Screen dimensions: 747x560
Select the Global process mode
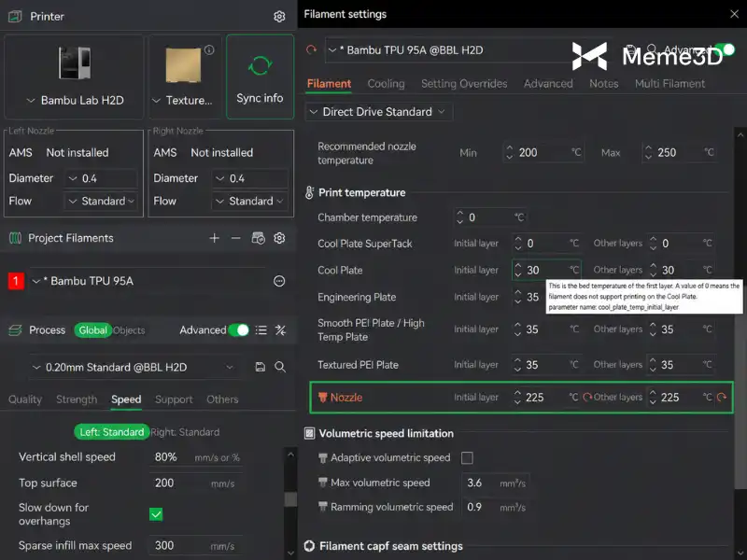point(92,330)
